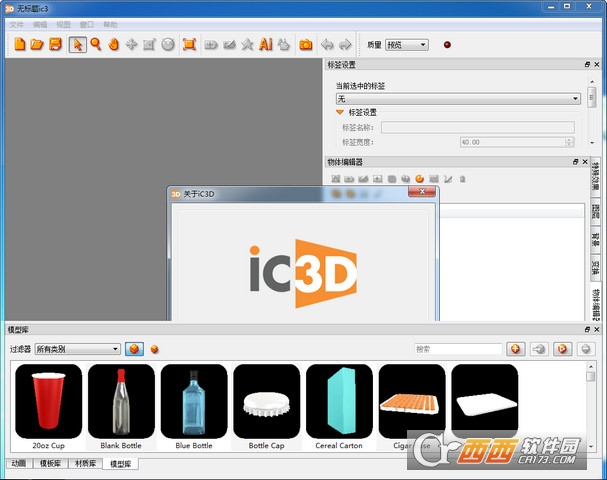Float the 标签设置 panel
The width and height of the screenshot is (607, 480).
[x=587, y=65]
